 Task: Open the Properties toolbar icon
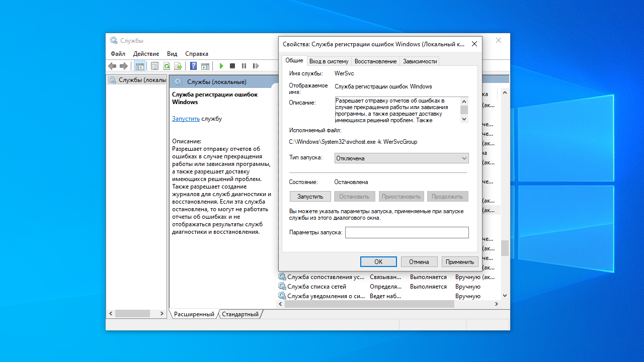(154, 66)
